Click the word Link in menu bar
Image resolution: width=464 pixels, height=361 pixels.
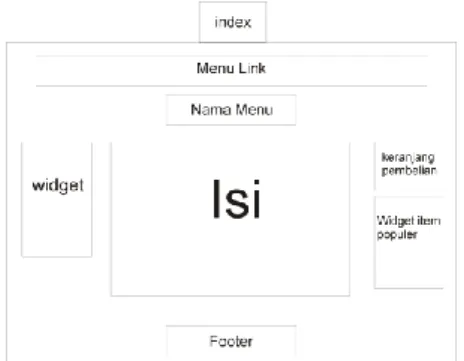coord(252,68)
